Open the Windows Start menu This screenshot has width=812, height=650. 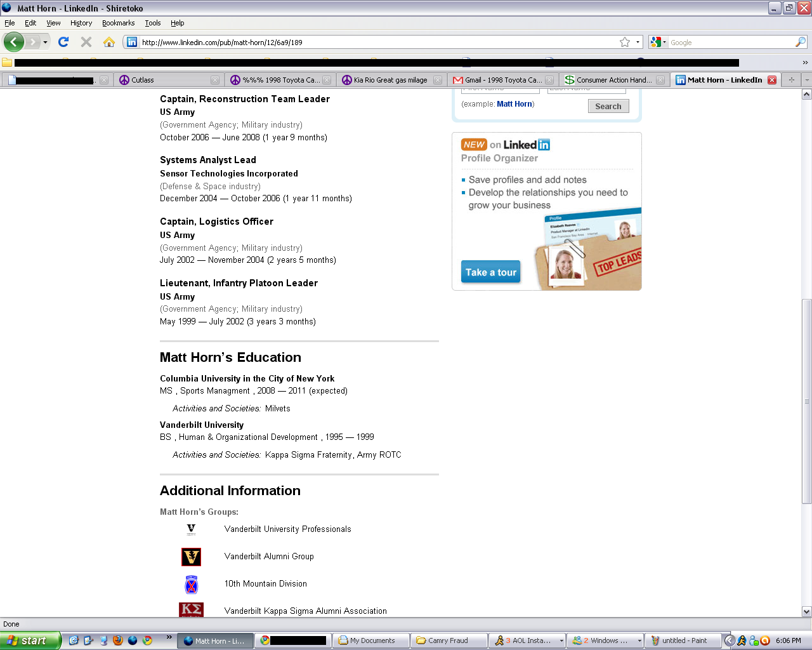click(30, 640)
